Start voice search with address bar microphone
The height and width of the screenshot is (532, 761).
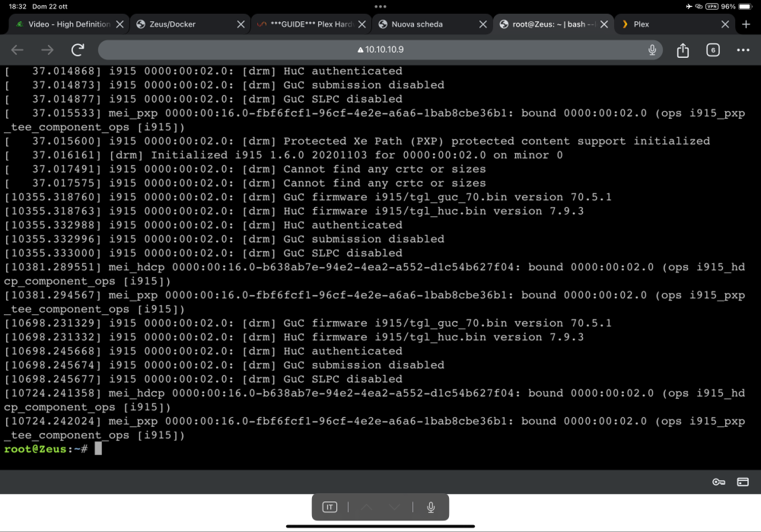point(652,49)
